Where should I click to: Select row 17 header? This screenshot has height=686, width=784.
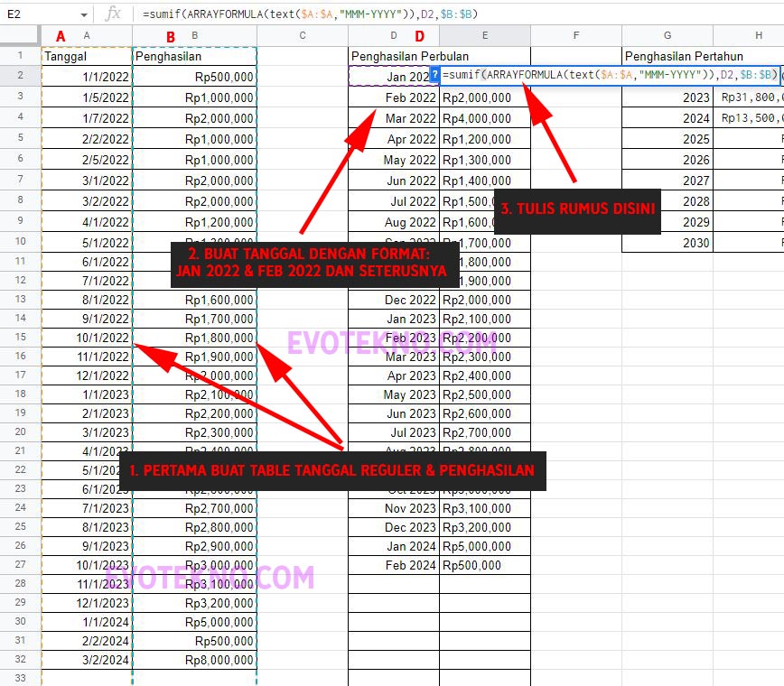click(x=20, y=375)
